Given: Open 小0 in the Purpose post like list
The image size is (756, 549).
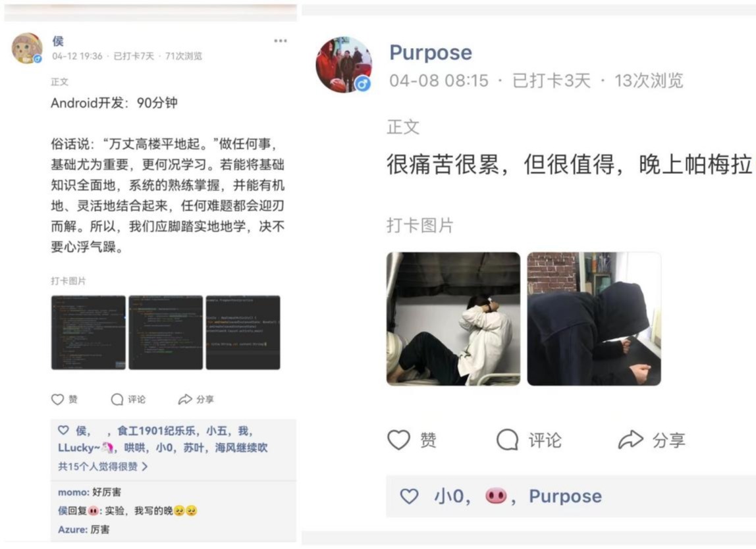Looking at the screenshot, I should click(449, 496).
